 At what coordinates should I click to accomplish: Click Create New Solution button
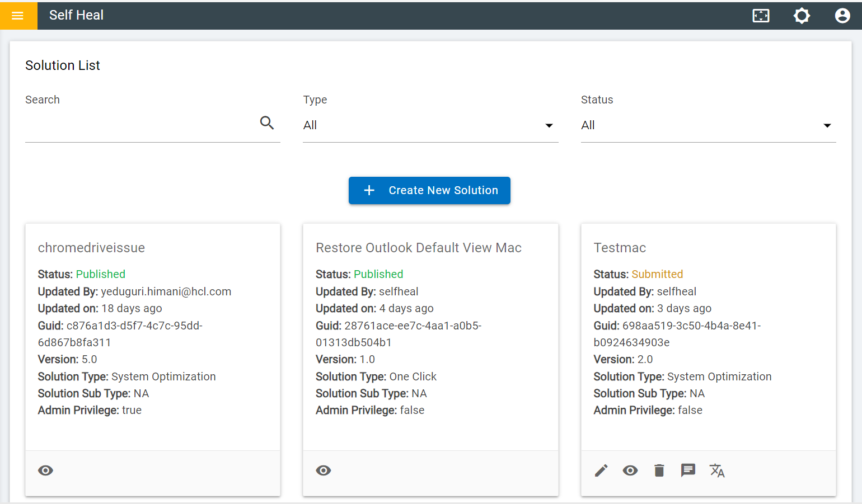pos(429,191)
